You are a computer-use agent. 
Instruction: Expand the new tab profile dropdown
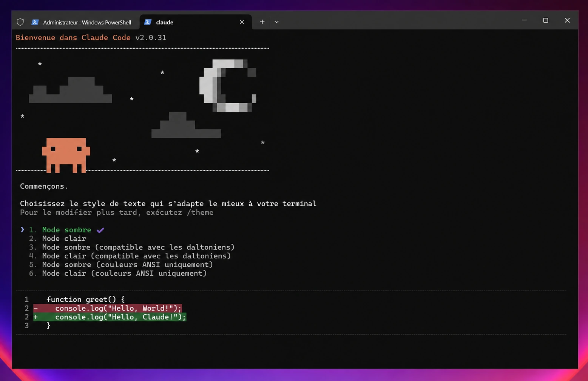[x=276, y=22]
